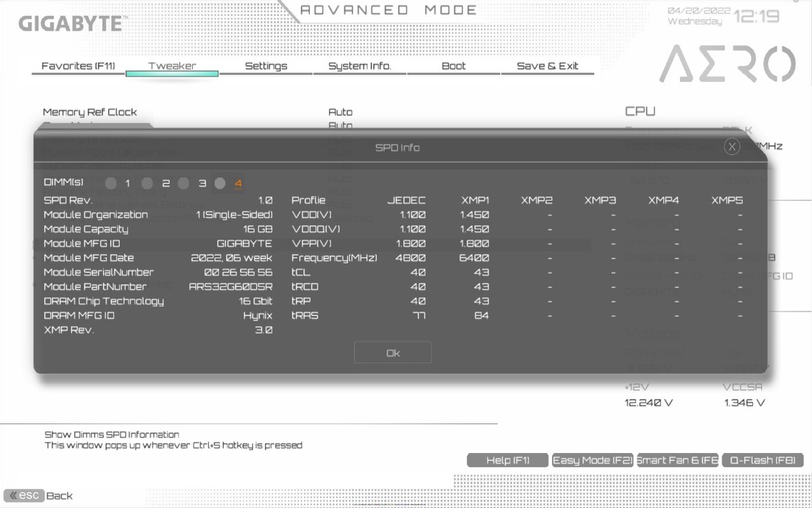Select DIMM slot 3 radio button
This screenshot has width=812, height=508.
point(183,183)
